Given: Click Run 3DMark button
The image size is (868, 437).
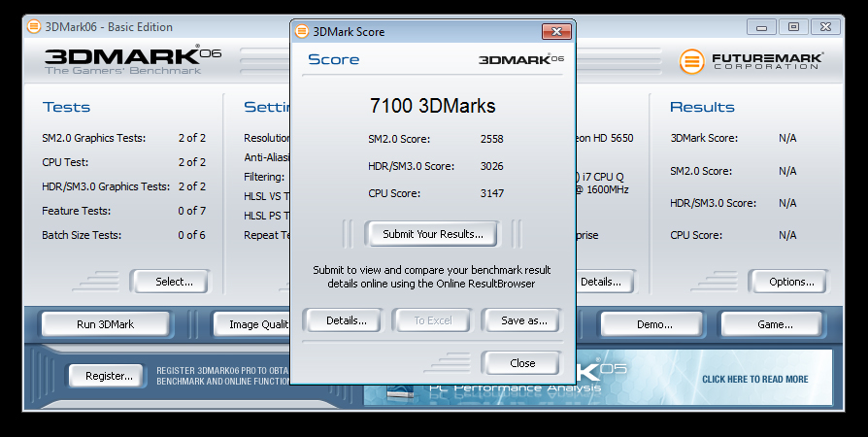Looking at the screenshot, I should (x=105, y=324).
